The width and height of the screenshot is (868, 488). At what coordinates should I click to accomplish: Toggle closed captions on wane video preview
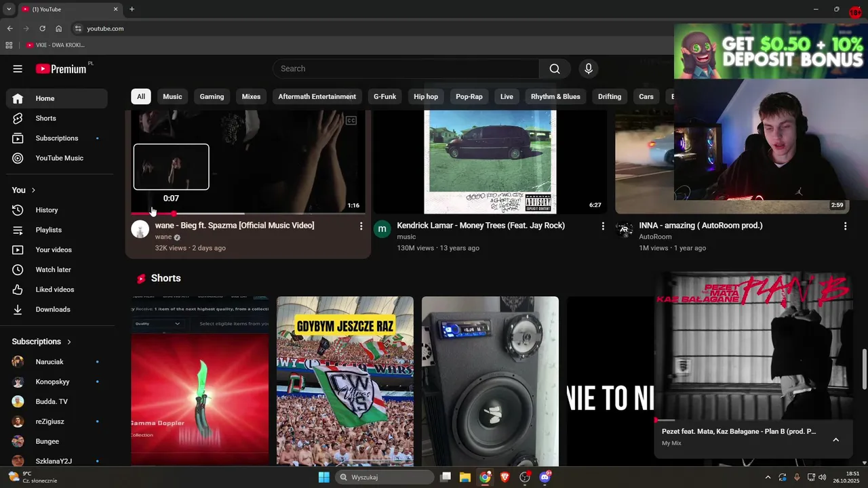351,121
